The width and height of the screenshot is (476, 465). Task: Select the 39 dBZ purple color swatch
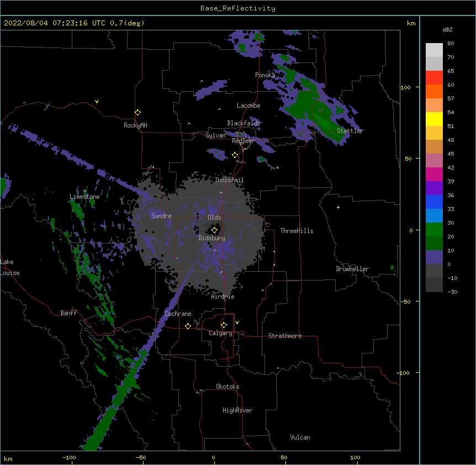[434, 188]
